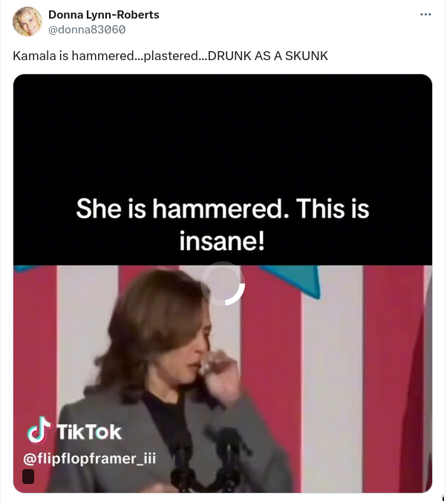The image size is (447, 504).
Task: Click the word "Kamala" in the tweet
Action: (x=31, y=56)
